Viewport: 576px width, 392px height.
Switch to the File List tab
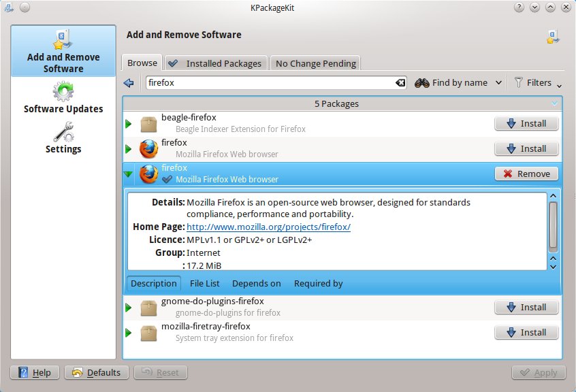(204, 283)
